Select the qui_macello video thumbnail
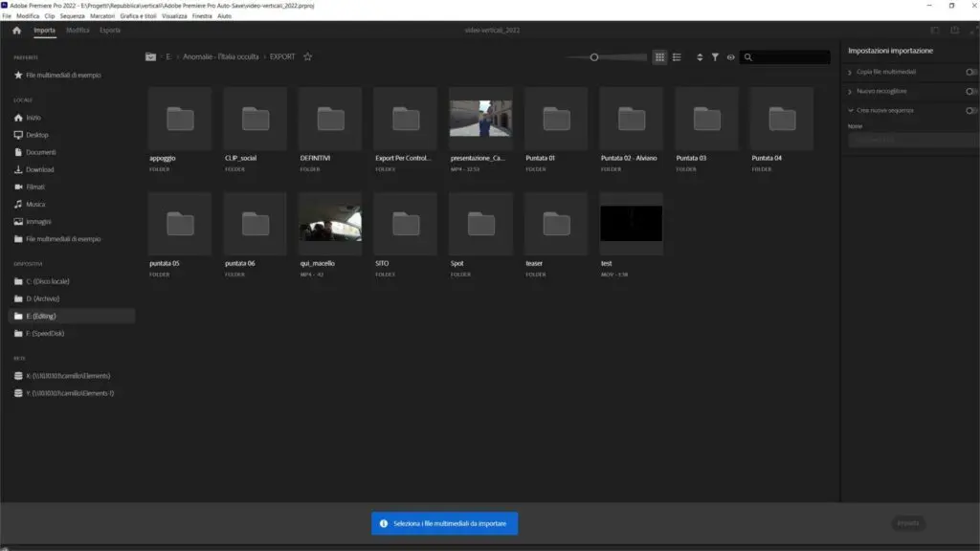 click(x=330, y=224)
